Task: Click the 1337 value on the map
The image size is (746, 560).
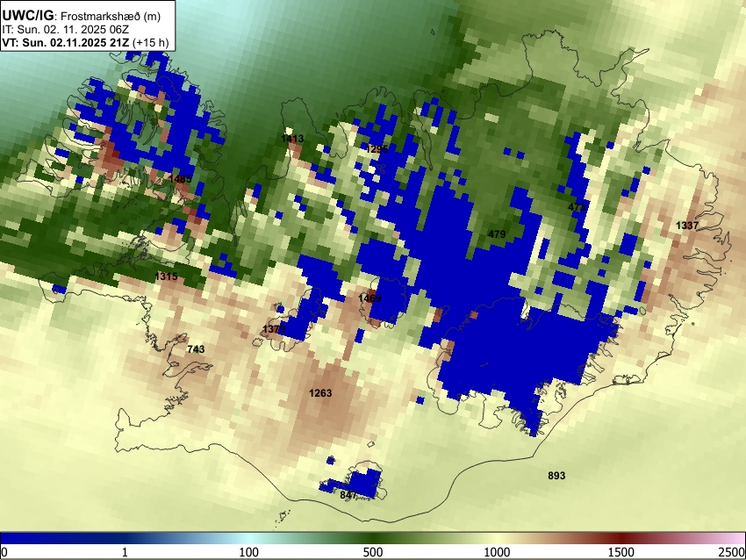Action: (x=687, y=226)
